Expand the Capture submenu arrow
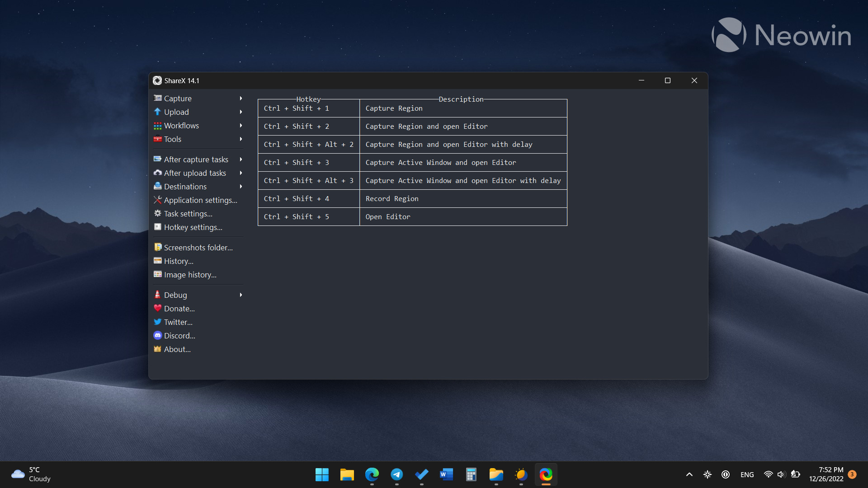The image size is (868, 488). click(x=241, y=99)
